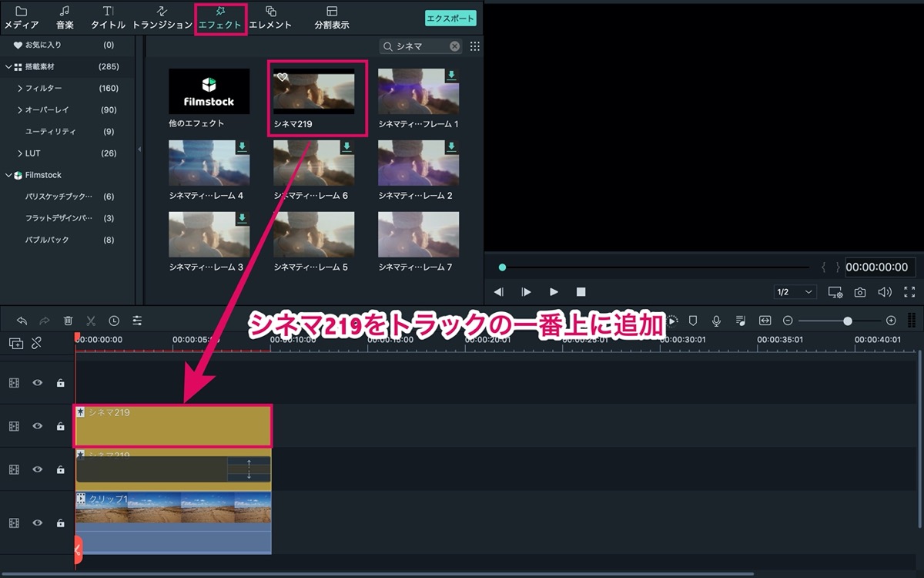Zoom to fit the timeline
Viewport: 924px width, 578px height.
click(x=765, y=321)
